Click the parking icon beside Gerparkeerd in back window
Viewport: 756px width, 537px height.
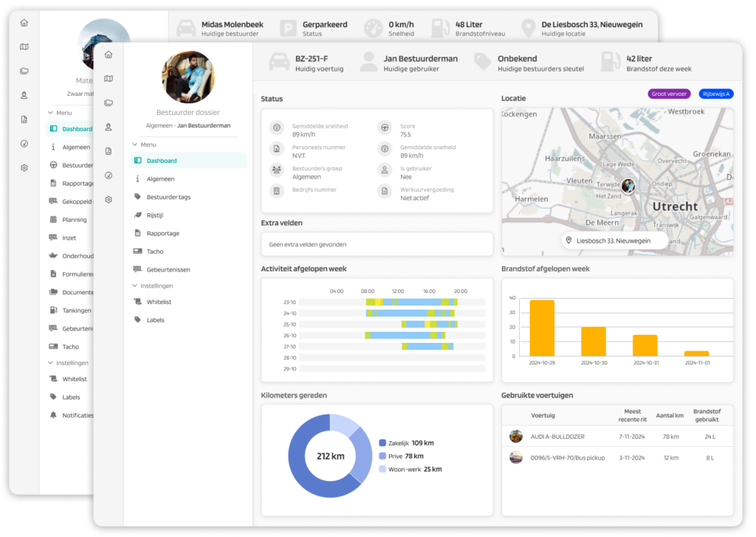coord(289,29)
